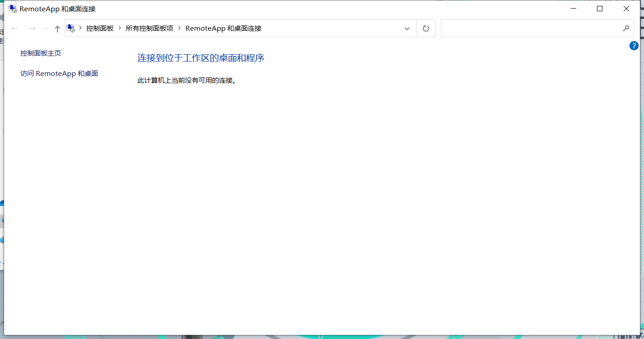Expand chevron after 所有控制面板项 breadcrumb
The image size is (644, 339).
tap(180, 28)
